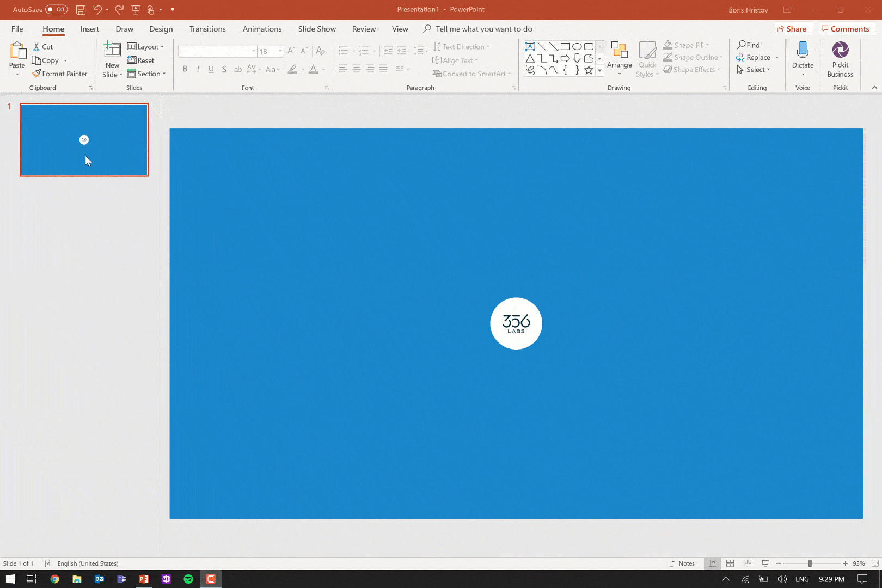
Task: Toggle the AutoSave switch
Action: point(56,9)
